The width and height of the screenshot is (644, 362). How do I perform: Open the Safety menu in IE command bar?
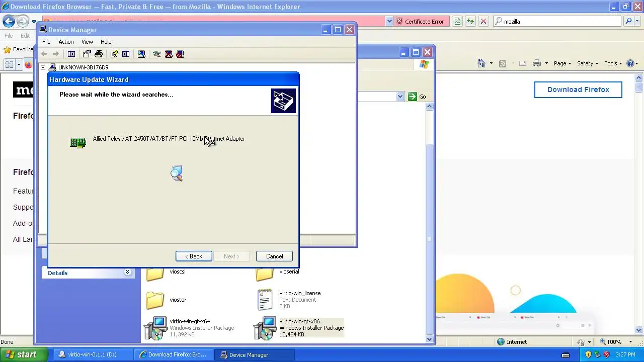(588, 63)
